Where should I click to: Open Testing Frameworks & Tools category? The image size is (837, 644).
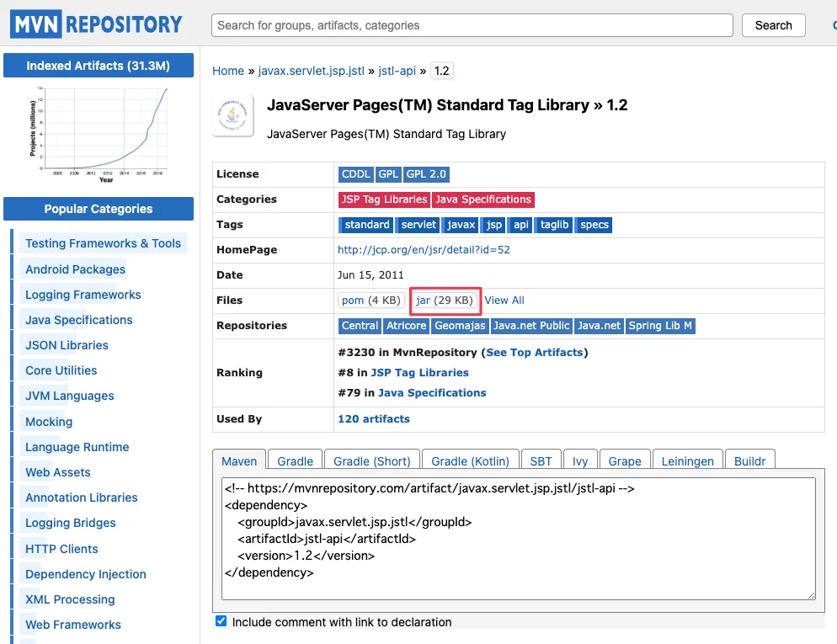[x=103, y=243]
